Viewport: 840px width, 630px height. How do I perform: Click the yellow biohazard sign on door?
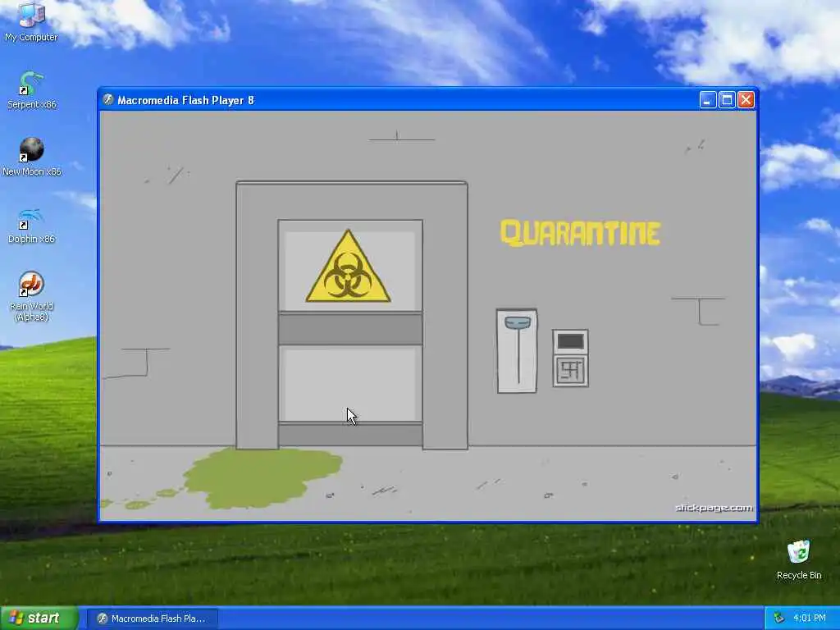point(348,267)
